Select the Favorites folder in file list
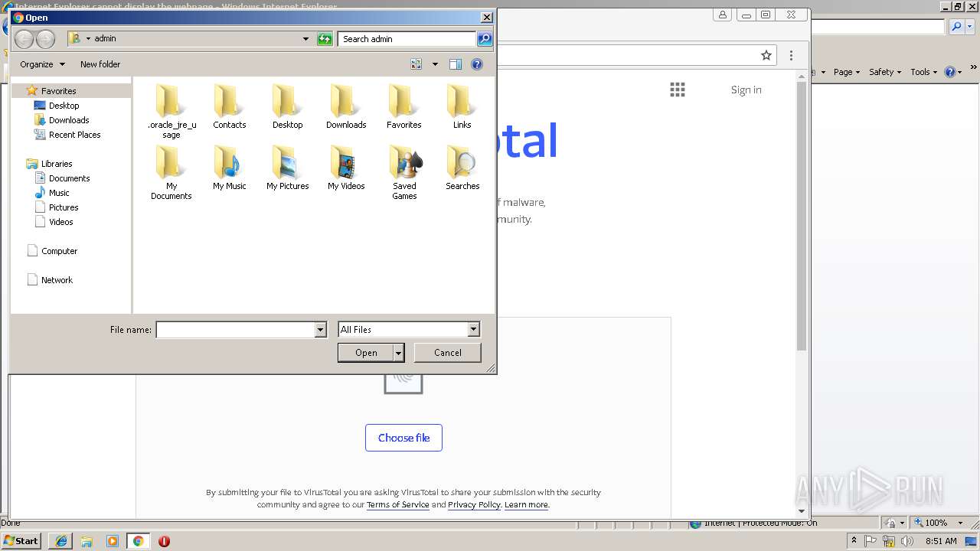The height and width of the screenshot is (551, 980). click(x=403, y=107)
